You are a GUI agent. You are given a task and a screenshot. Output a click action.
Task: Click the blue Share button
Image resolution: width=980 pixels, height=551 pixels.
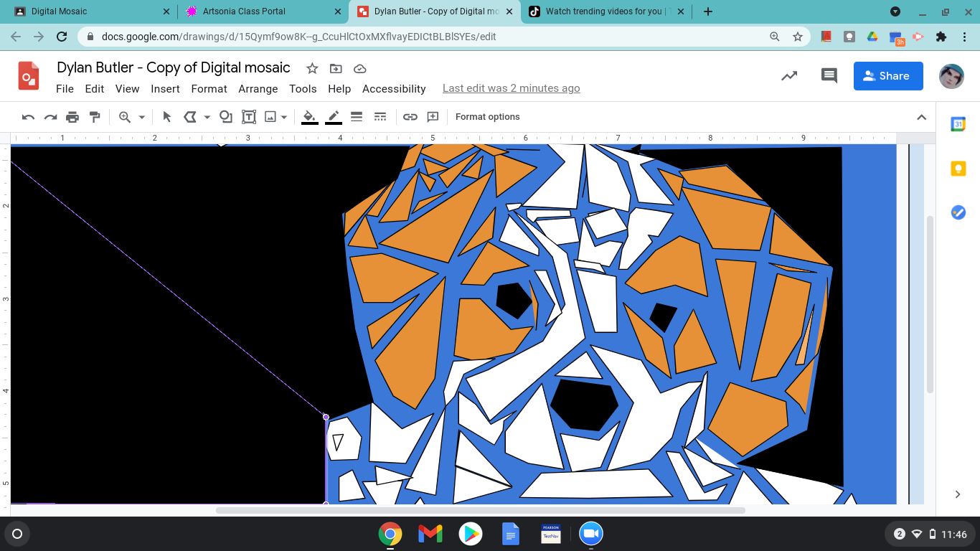(887, 76)
